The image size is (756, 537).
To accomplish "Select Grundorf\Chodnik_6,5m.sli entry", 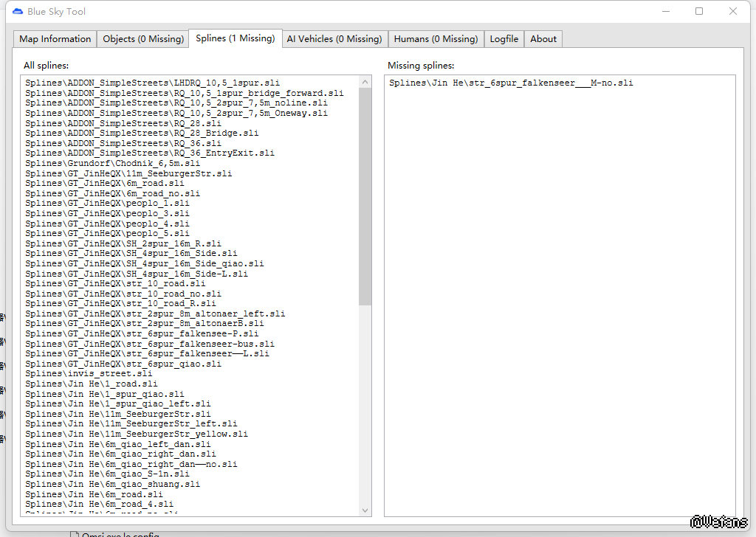I will click(x=112, y=163).
